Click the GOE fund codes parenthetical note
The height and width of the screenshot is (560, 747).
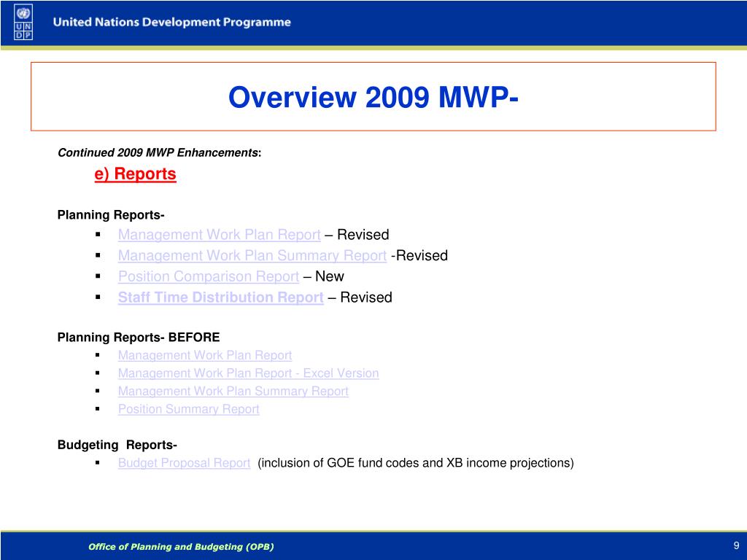pyautogui.click(x=415, y=463)
